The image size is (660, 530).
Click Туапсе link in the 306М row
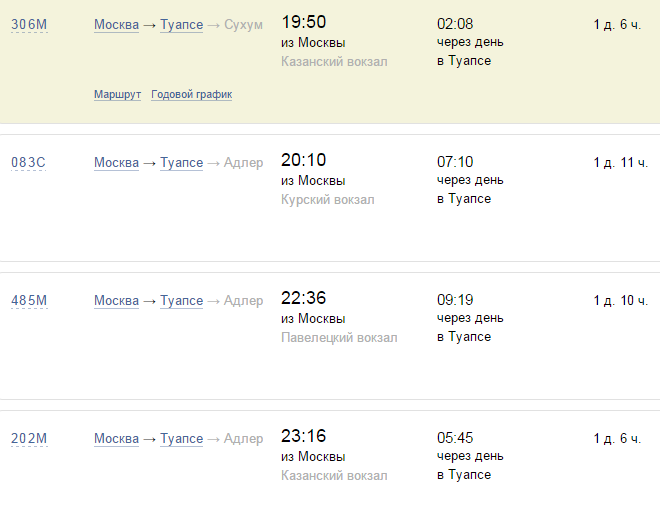click(181, 24)
